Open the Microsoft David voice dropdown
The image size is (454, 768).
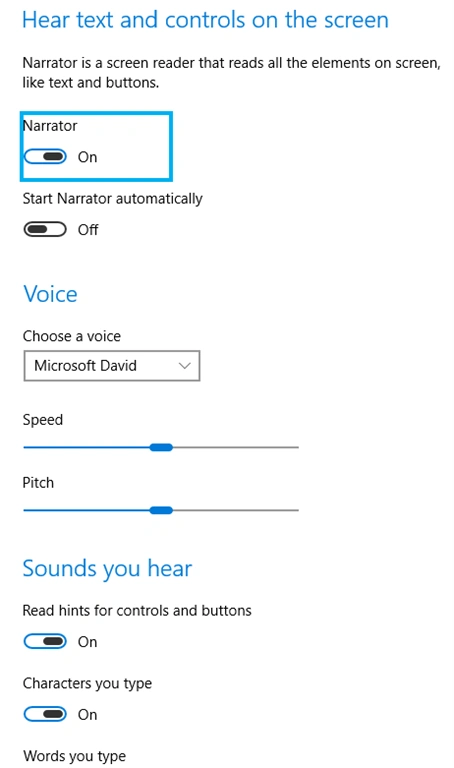[112, 366]
